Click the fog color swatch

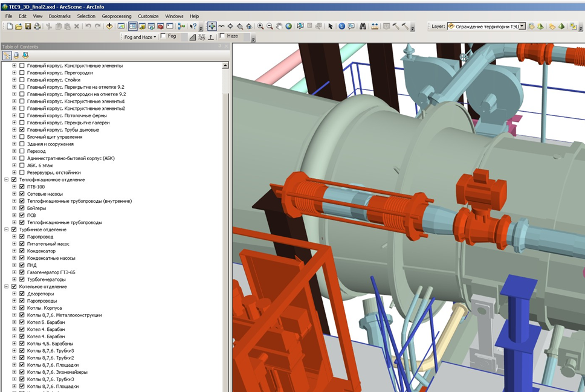tap(184, 37)
